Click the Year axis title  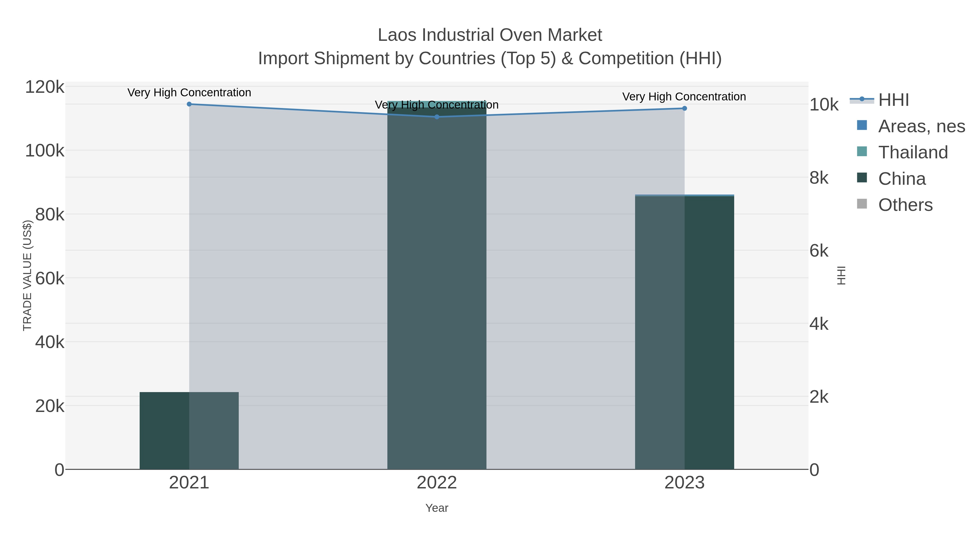[437, 508]
